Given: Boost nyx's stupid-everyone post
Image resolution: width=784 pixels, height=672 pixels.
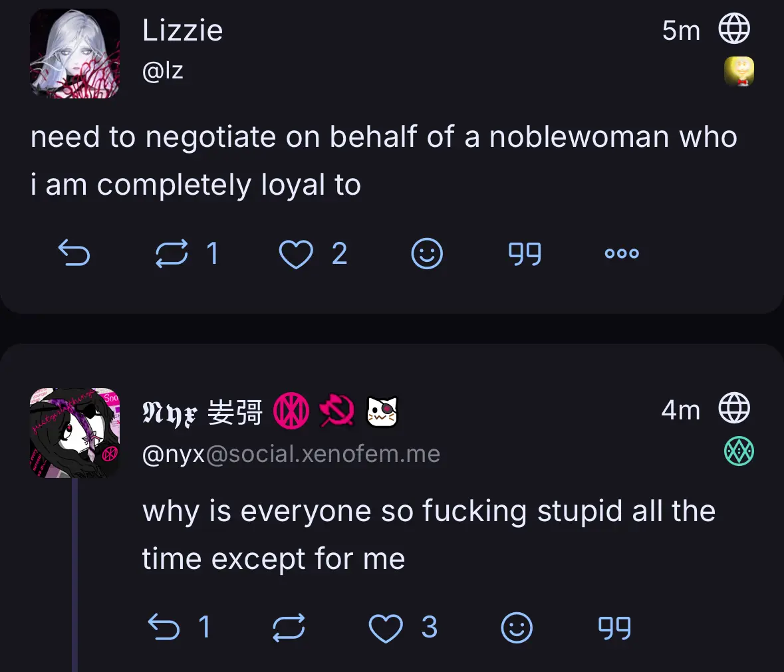Looking at the screenshot, I should click(289, 627).
